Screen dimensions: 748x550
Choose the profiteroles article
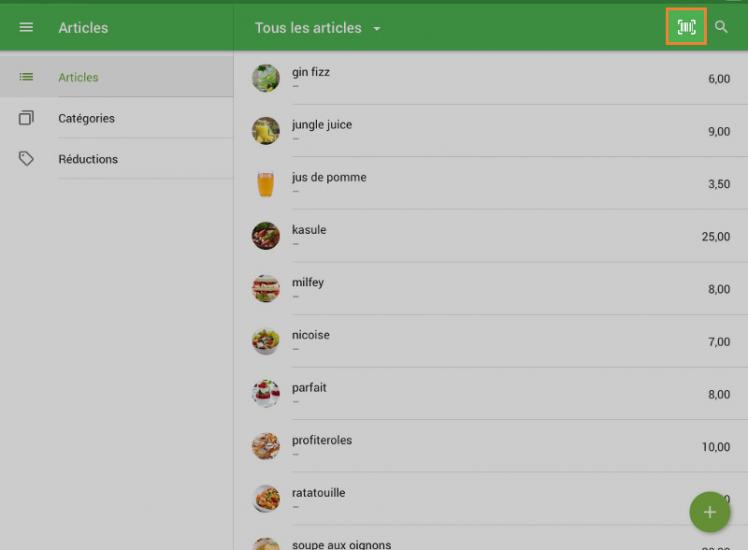click(x=322, y=441)
